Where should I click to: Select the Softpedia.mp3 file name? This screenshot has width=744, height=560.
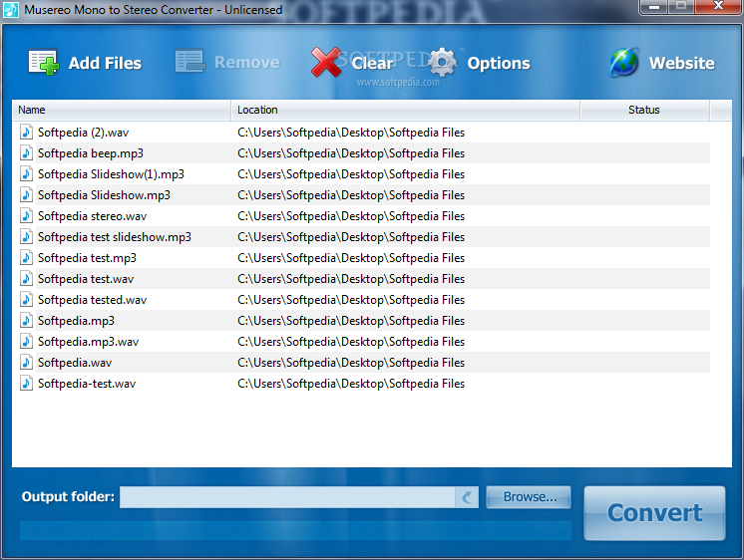pos(76,321)
